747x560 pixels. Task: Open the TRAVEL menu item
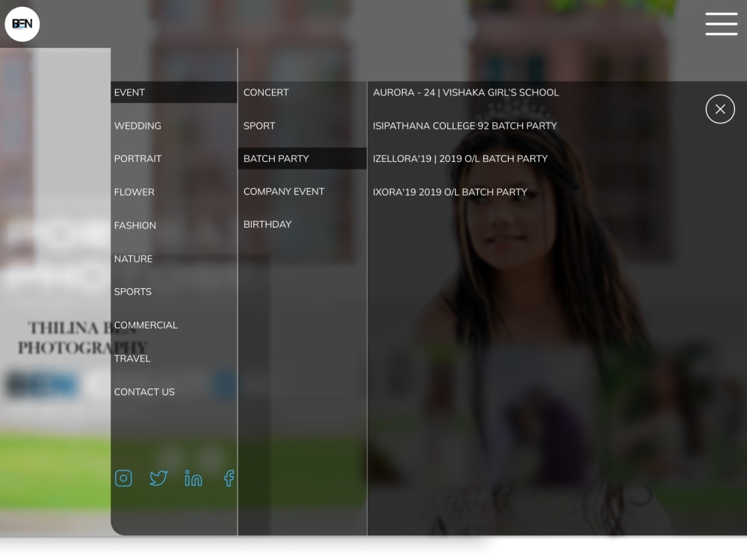(x=132, y=358)
